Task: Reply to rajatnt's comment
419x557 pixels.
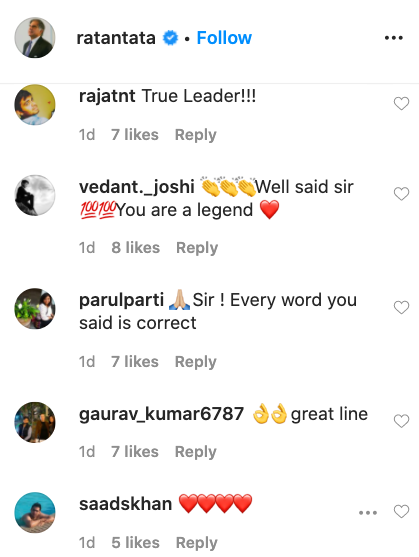Action: point(196,135)
